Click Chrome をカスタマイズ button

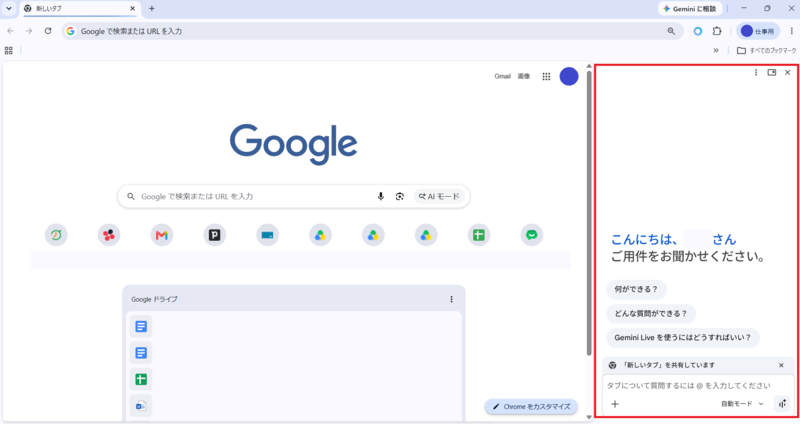point(531,407)
